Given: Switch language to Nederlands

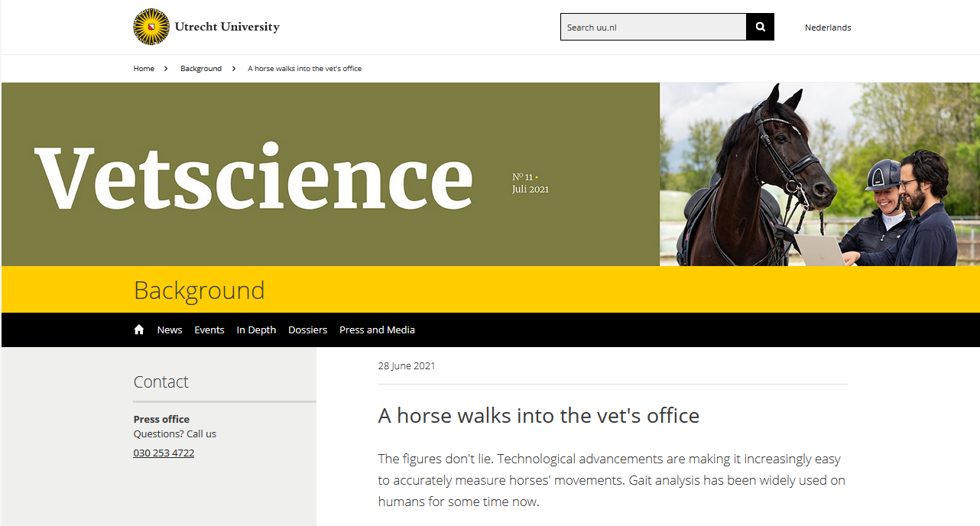Looking at the screenshot, I should point(828,28).
